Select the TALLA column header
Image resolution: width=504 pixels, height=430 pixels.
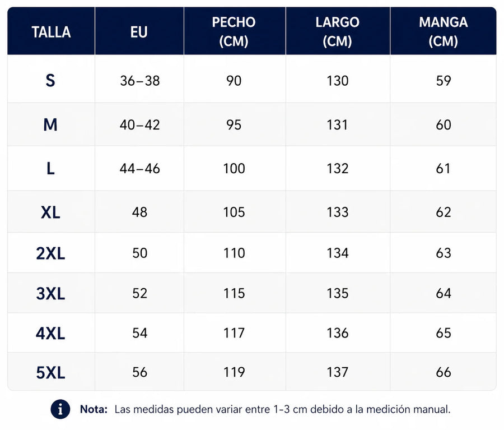click(x=51, y=31)
